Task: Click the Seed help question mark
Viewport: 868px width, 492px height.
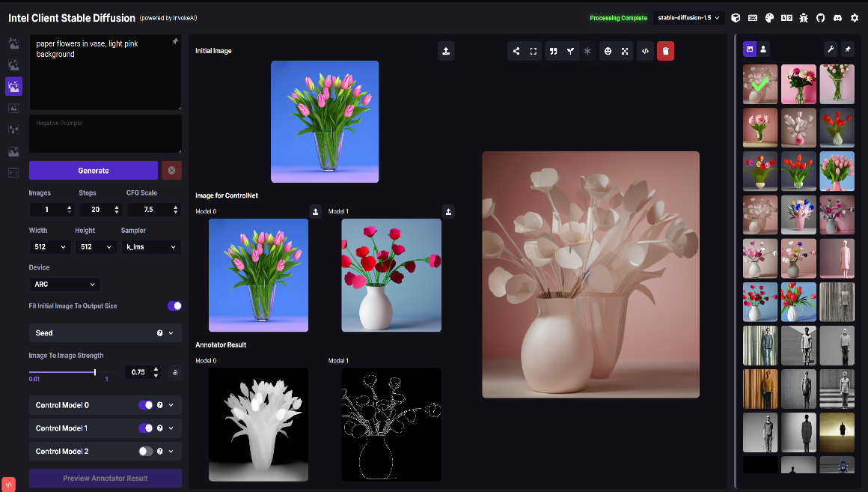Action: pyautogui.click(x=159, y=333)
